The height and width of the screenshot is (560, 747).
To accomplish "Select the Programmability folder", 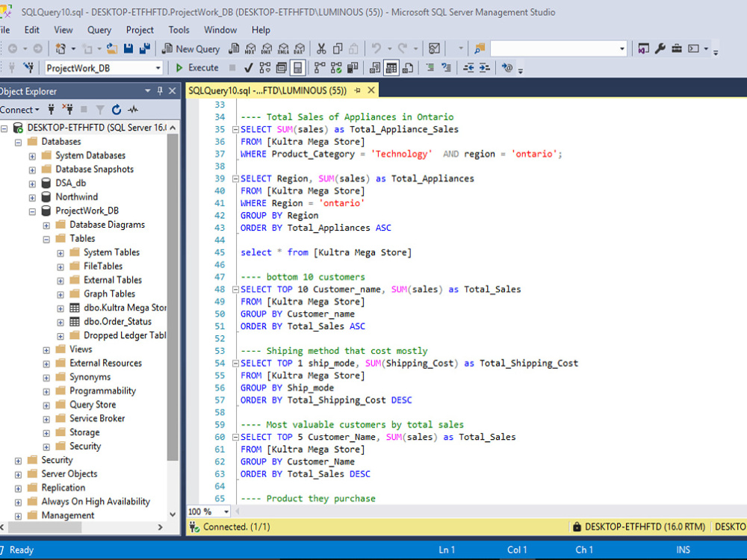I will pyautogui.click(x=102, y=391).
